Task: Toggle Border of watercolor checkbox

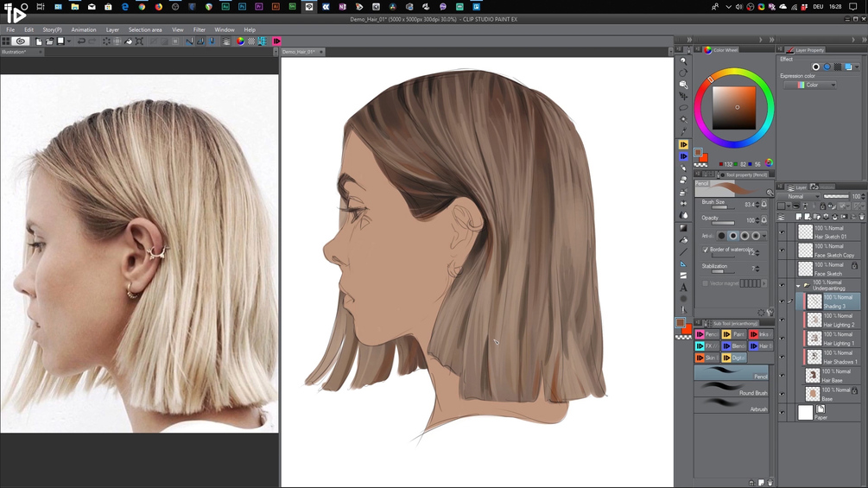Action: 706,250
